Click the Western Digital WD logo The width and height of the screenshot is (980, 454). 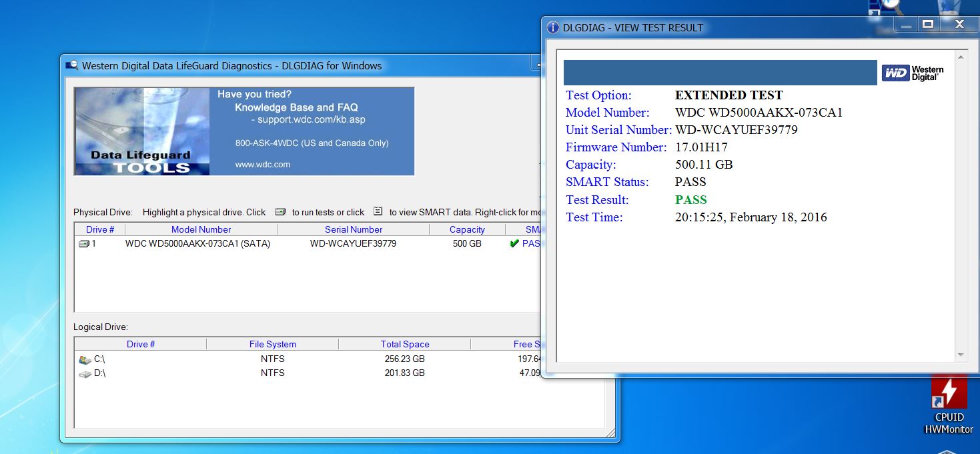[913, 73]
